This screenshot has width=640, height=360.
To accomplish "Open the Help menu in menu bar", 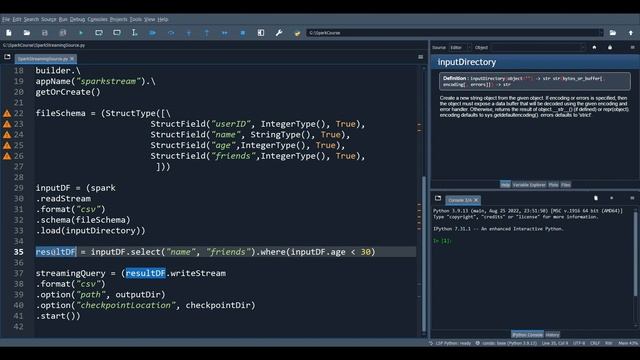I will (x=162, y=19).
